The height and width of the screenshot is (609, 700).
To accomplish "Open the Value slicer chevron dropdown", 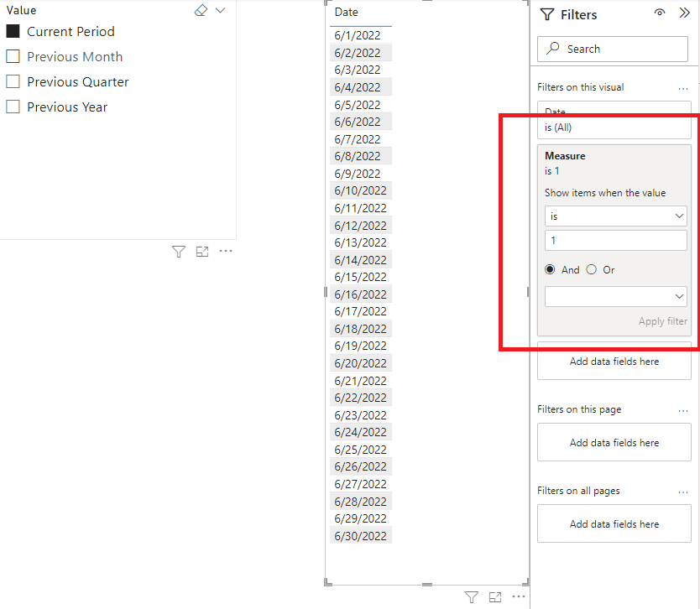I will (x=220, y=10).
